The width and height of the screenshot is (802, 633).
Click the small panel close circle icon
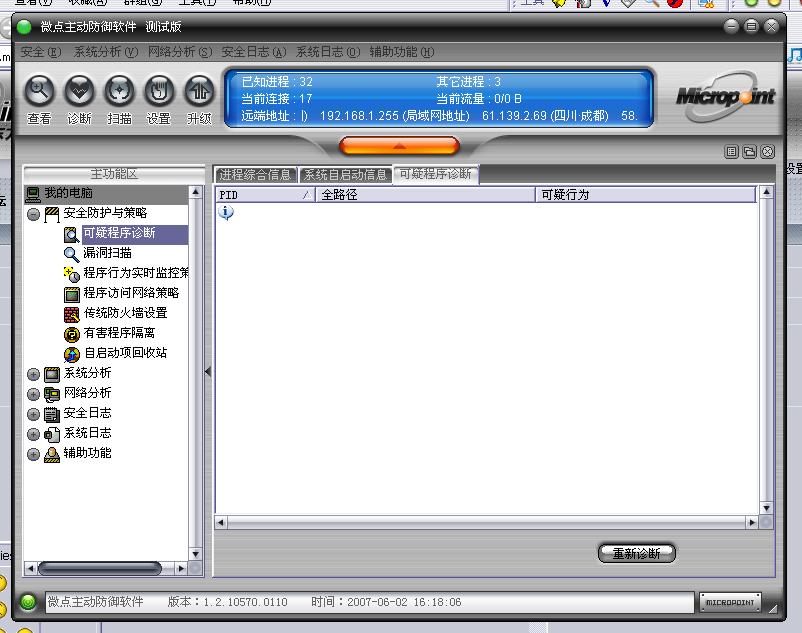pyautogui.click(x=768, y=151)
